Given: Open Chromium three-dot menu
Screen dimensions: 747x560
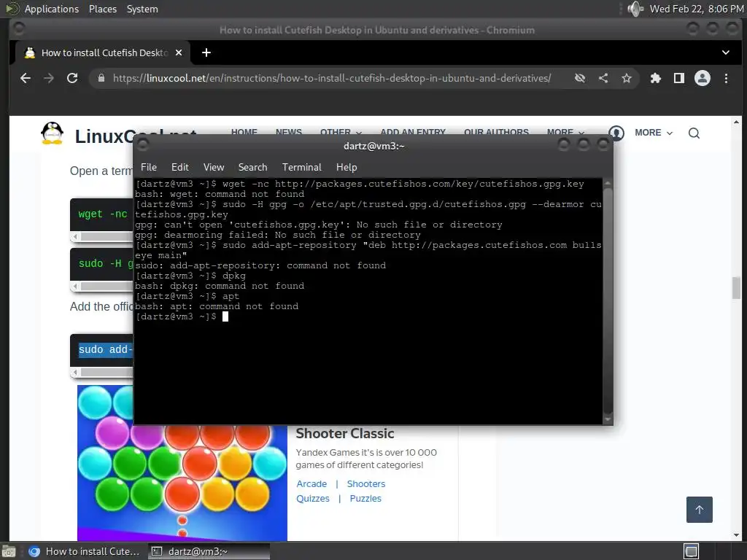Looking at the screenshot, I should (x=726, y=78).
